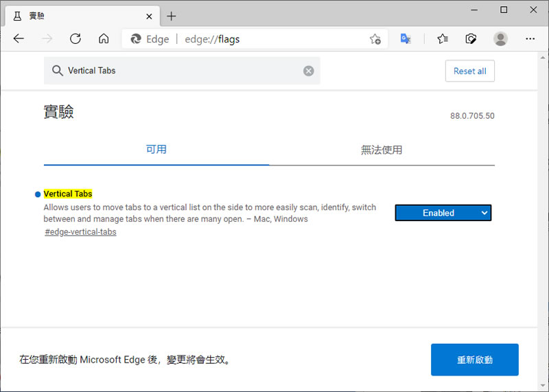Viewport: 549px width, 392px height.
Task: Open a new tab with plus
Action: click(x=171, y=16)
